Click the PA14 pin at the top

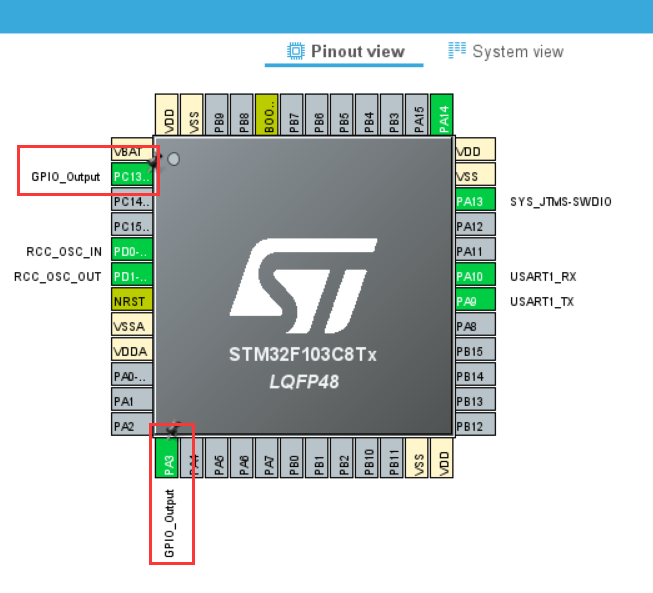442,114
